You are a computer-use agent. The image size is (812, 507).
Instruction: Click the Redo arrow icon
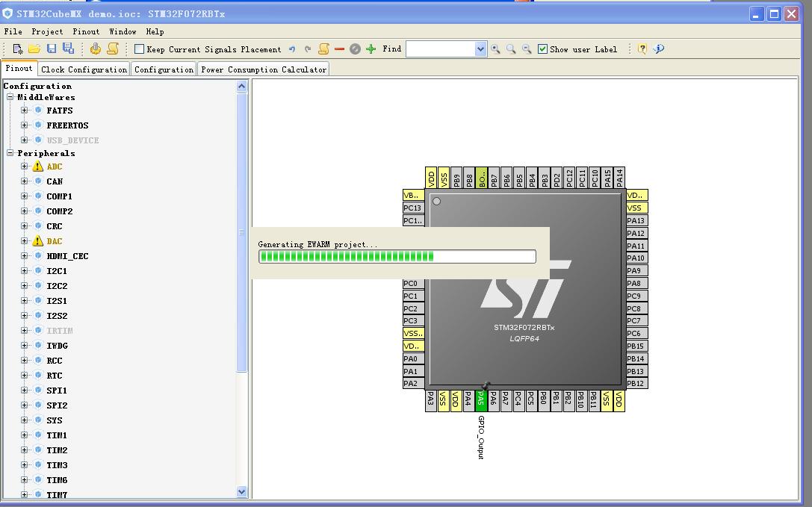pos(308,49)
